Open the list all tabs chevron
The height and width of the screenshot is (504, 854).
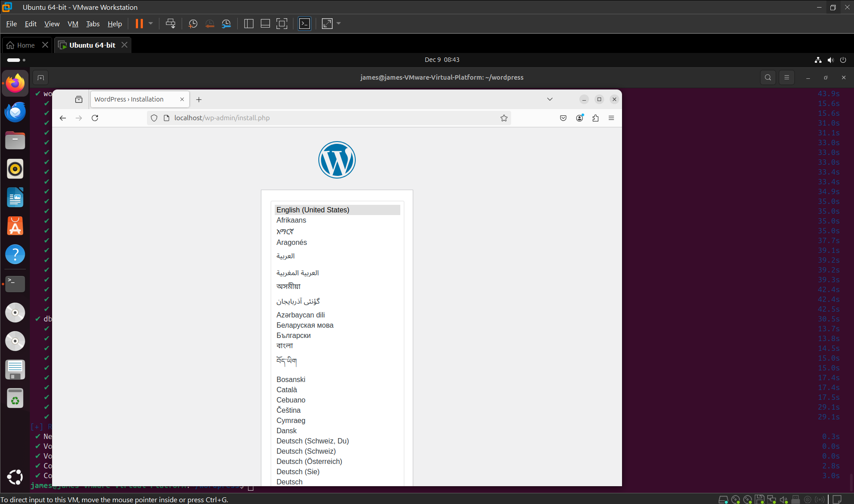tap(549, 99)
